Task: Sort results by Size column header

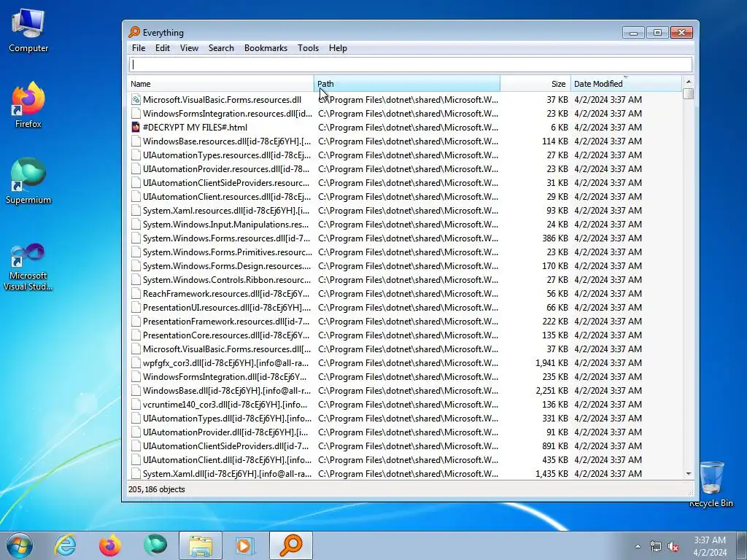Action: pos(535,84)
